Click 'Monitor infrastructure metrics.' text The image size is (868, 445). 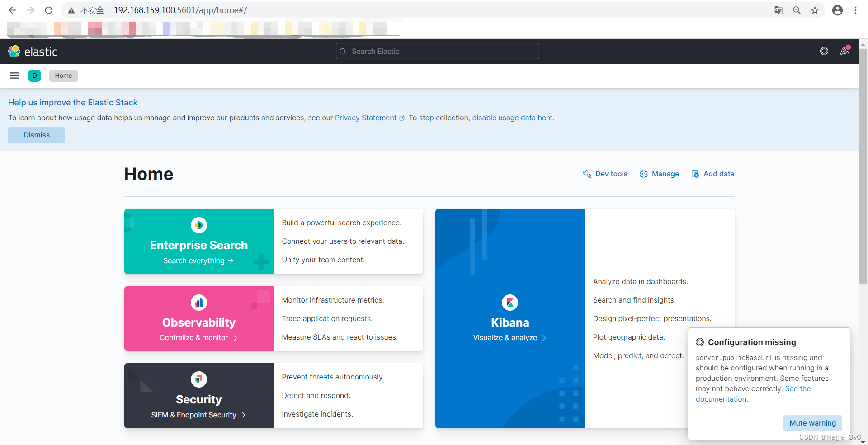click(333, 300)
